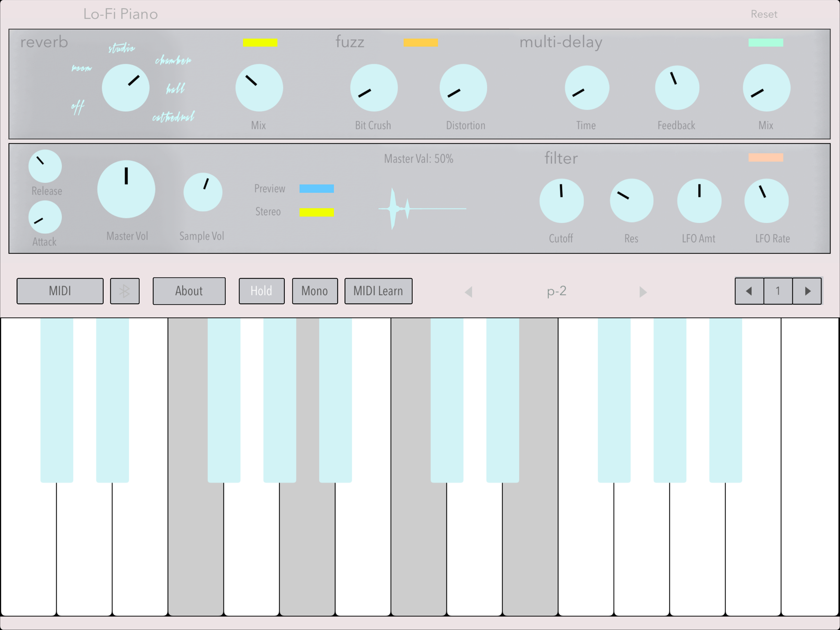Click the multi-delay Mix knob
The width and height of the screenshot is (840, 630).
[767, 88]
